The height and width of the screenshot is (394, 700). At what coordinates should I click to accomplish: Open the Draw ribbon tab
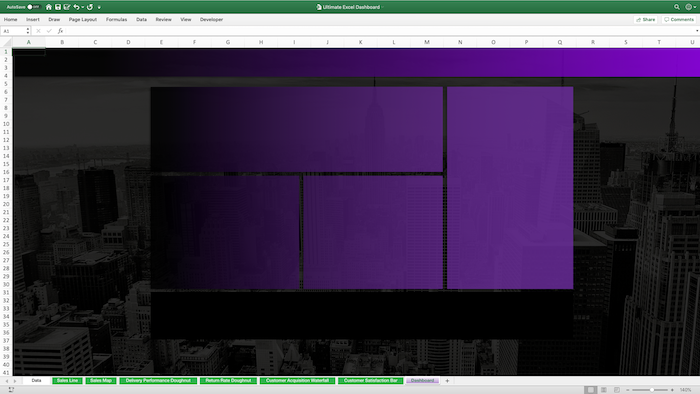click(54, 20)
